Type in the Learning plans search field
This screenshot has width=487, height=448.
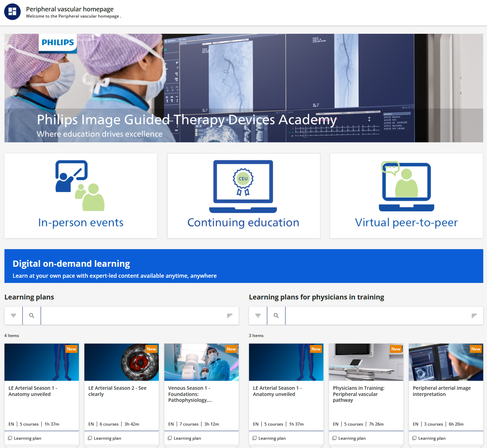(x=131, y=316)
